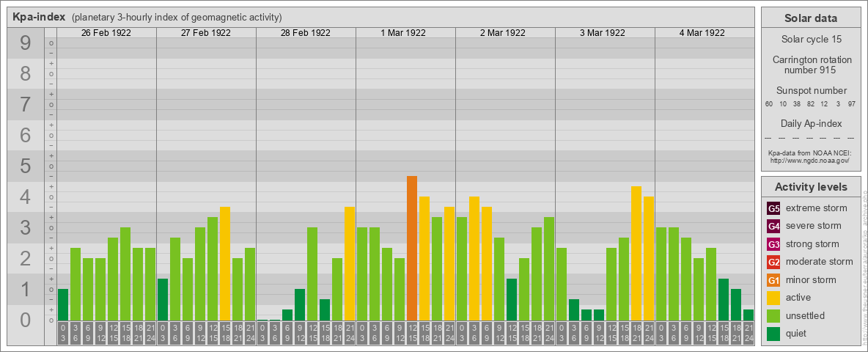
Task: Click the 'Sunspot number' label
Action: [811, 91]
